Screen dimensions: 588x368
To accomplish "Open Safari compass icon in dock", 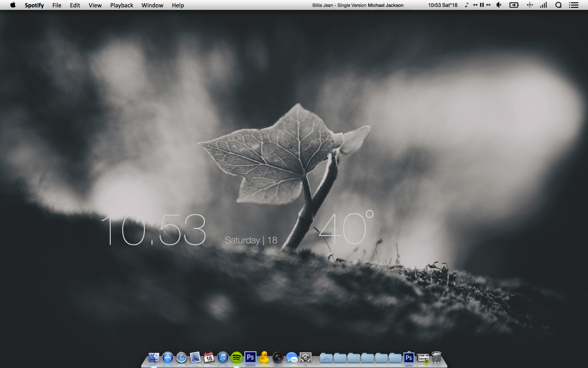I will point(181,358).
